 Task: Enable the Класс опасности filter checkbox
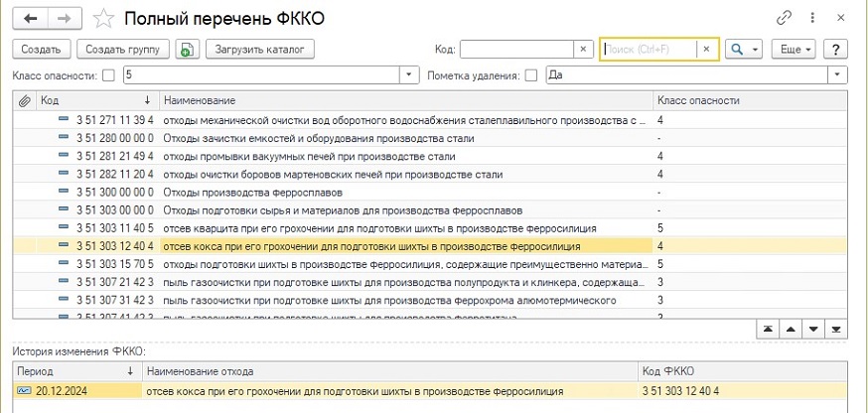click(108, 75)
